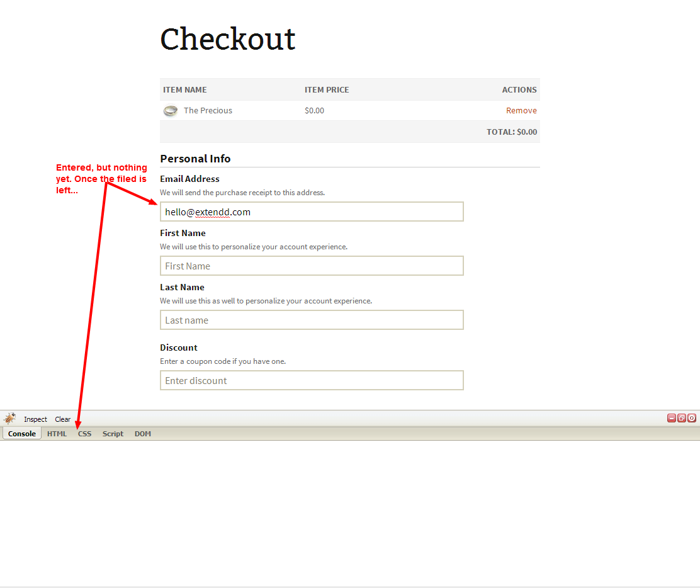
Task: Open the HTML tab
Action: coord(57,434)
